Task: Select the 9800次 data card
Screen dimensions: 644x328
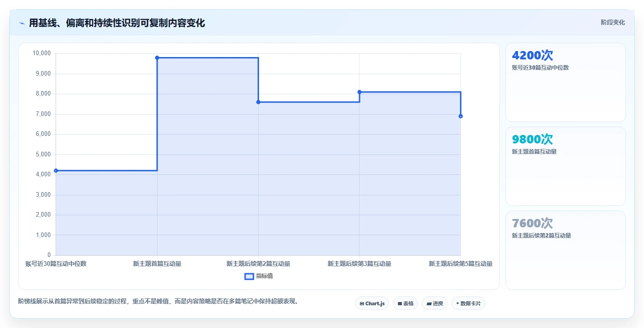Action: 565,166
